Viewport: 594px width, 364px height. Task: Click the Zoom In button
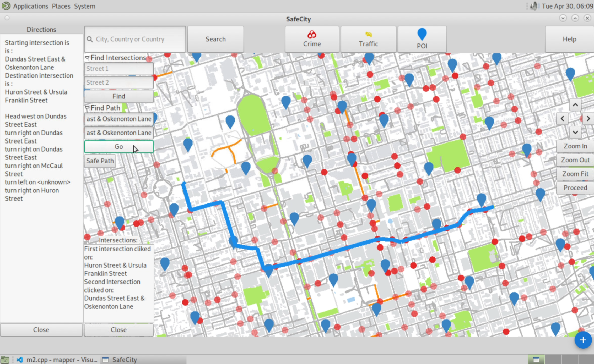point(575,146)
